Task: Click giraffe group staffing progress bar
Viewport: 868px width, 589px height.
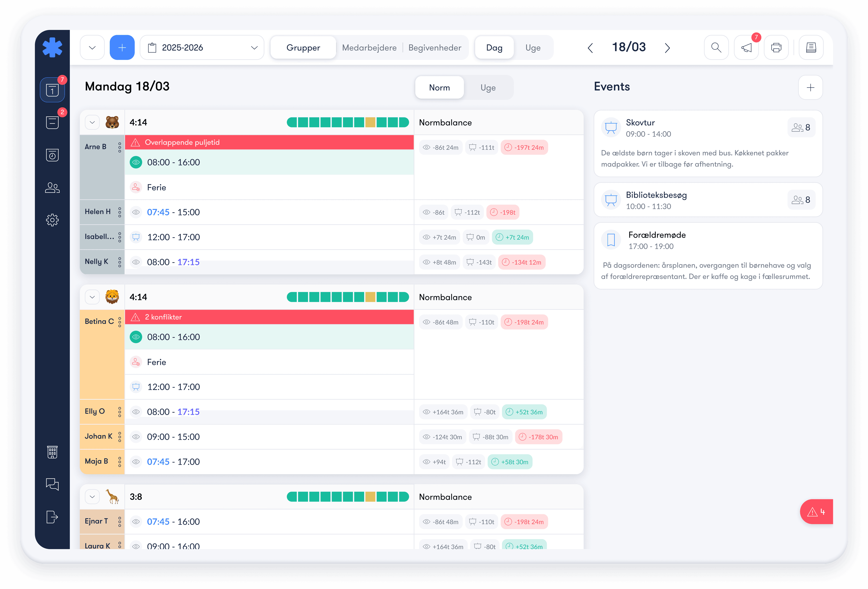Action: (x=348, y=497)
